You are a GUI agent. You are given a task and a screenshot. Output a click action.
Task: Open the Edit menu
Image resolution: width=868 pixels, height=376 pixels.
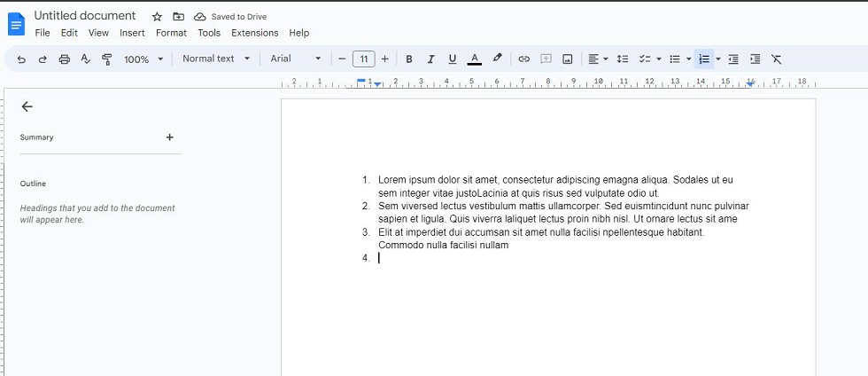(x=69, y=33)
